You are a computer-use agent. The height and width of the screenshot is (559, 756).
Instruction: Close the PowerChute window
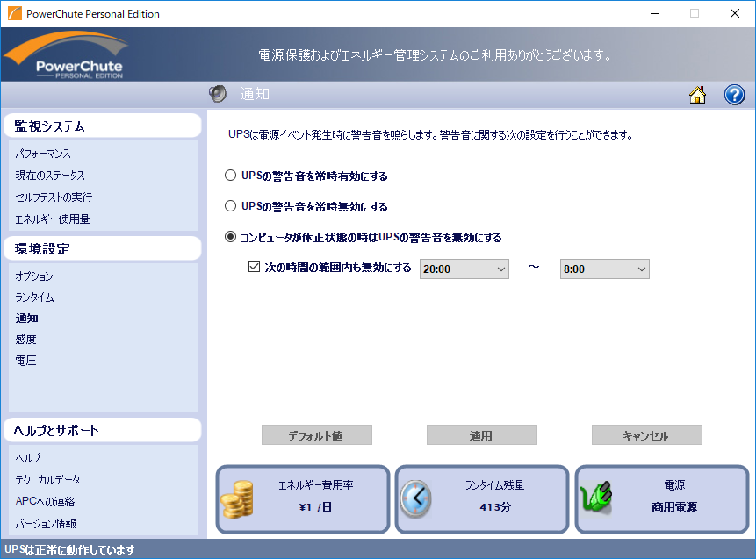click(734, 13)
